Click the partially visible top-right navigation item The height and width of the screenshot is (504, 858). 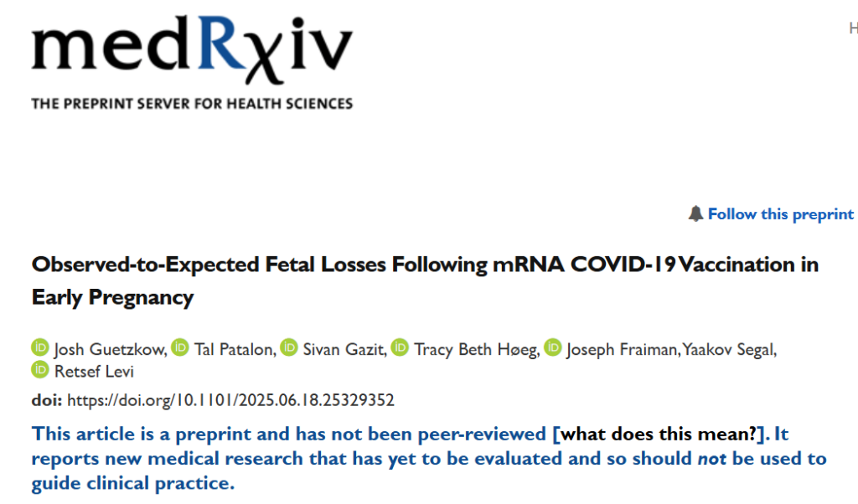click(x=853, y=28)
